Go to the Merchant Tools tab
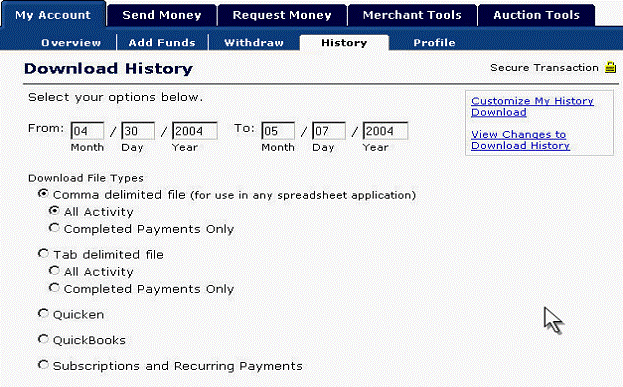623x387 pixels. (x=412, y=15)
